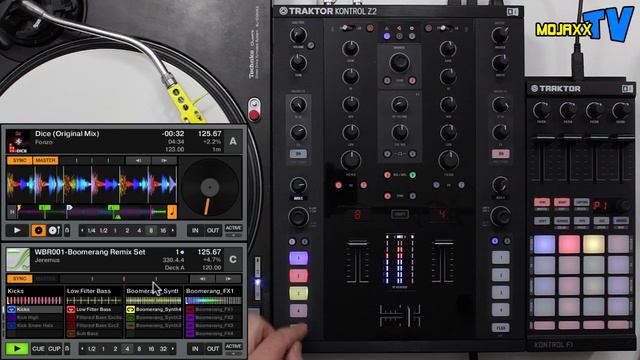Image resolution: width=640 pixels, height=360 pixels.
Task: Toggle loop ACTIVE on Deck A
Action: pyautogui.click(x=233, y=228)
